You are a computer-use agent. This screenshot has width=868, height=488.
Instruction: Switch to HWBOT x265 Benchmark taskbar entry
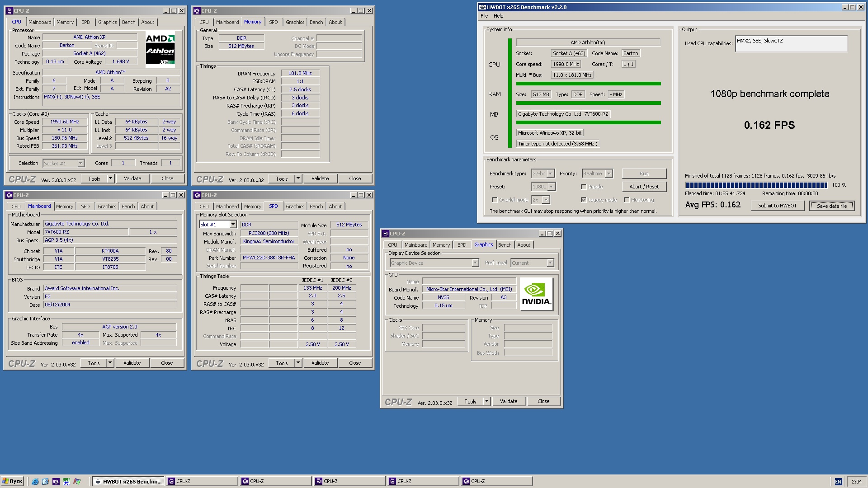click(128, 482)
